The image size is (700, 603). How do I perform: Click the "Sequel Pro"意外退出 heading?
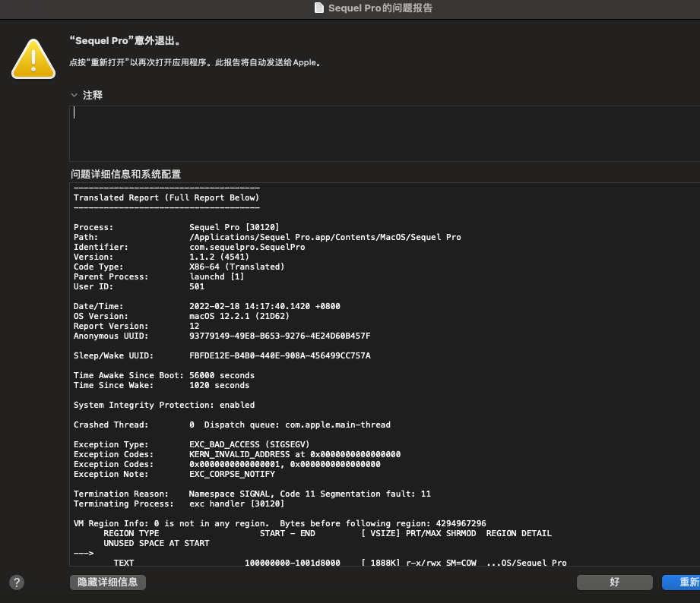pos(125,40)
